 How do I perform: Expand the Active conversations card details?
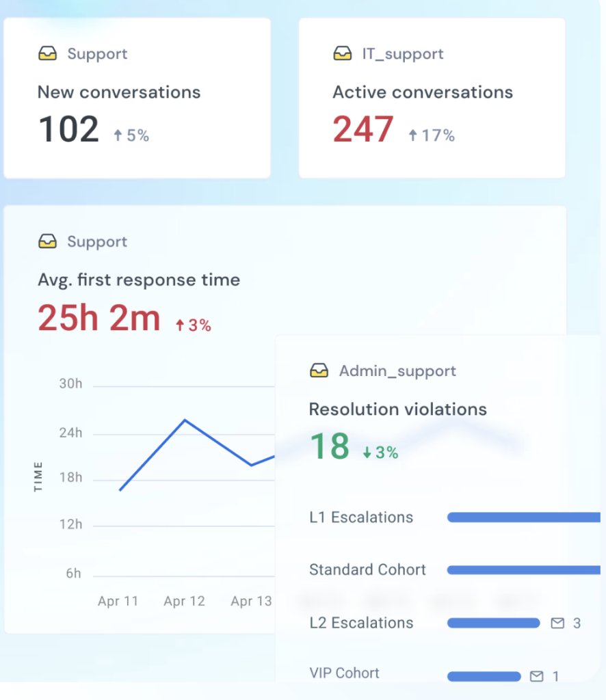[432, 97]
